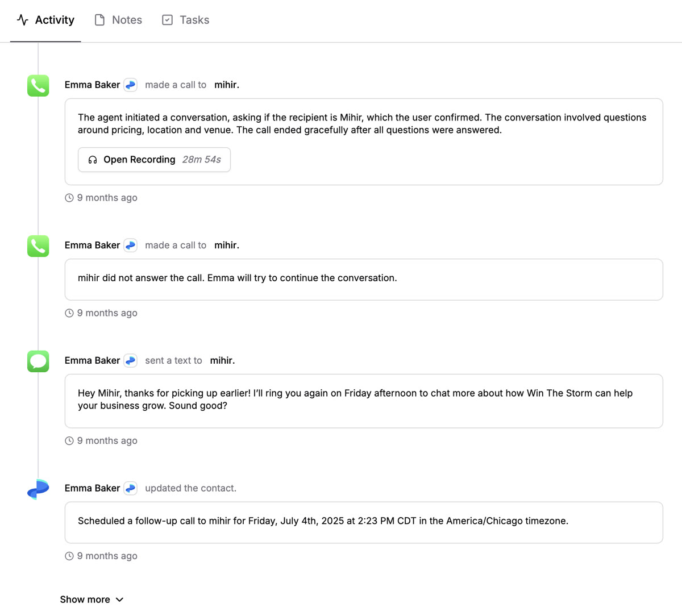Click the headphones icon inside Open Recording
The width and height of the screenshot is (682, 616).
[92, 160]
